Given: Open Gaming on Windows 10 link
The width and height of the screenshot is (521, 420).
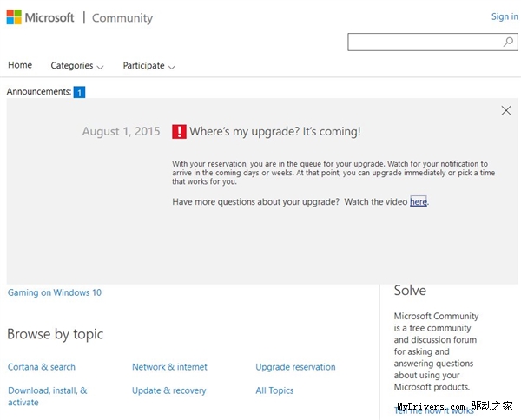Looking at the screenshot, I should pyautogui.click(x=55, y=292).
